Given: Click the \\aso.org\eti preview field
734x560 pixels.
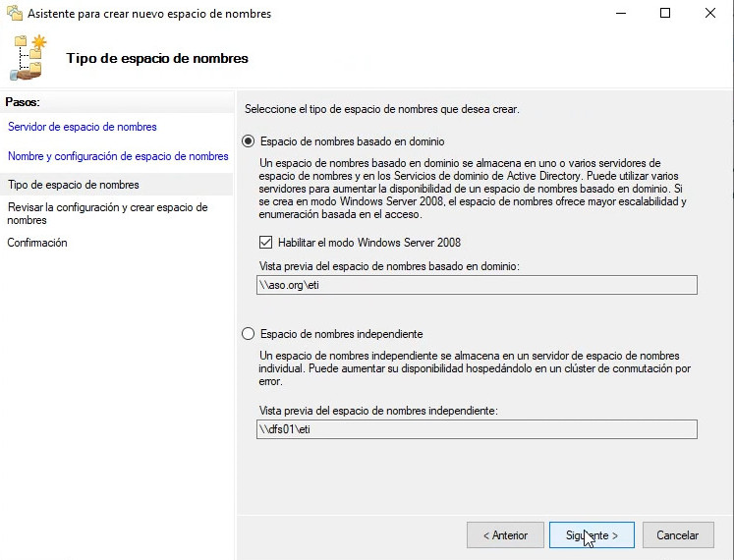Looking at the screenshot, I should 476,285.
